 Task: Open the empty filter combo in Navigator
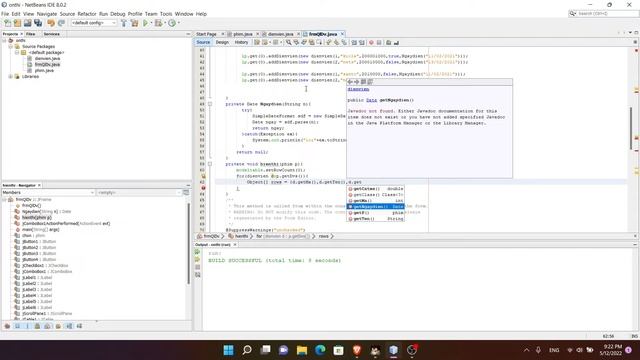point(138,192)
